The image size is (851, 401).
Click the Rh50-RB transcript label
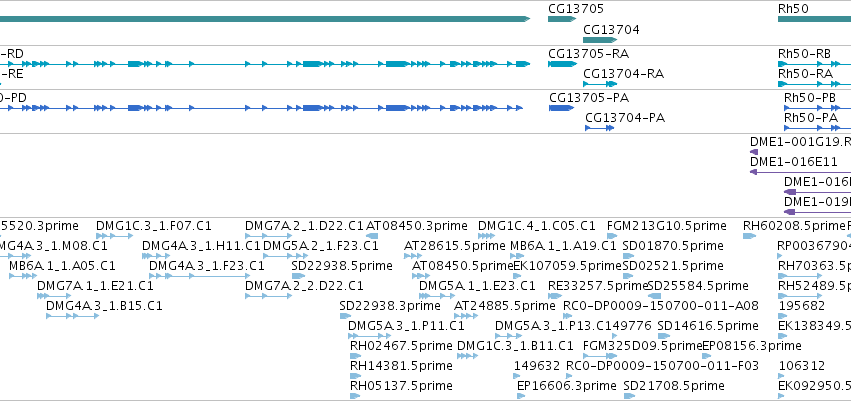(804, 53)
